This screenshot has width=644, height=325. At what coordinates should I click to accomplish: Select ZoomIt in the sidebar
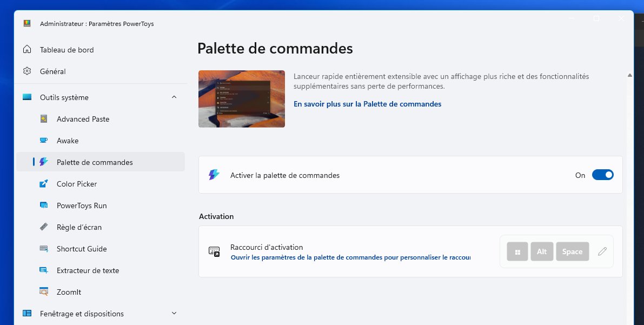(x=100, y=291)
